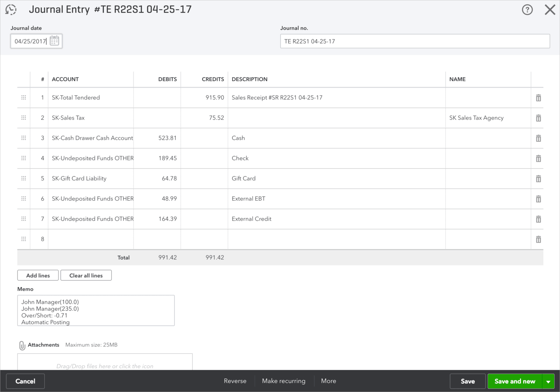Click the External Credit description
This screenshot has width=560, height=392.
(252, 219)
